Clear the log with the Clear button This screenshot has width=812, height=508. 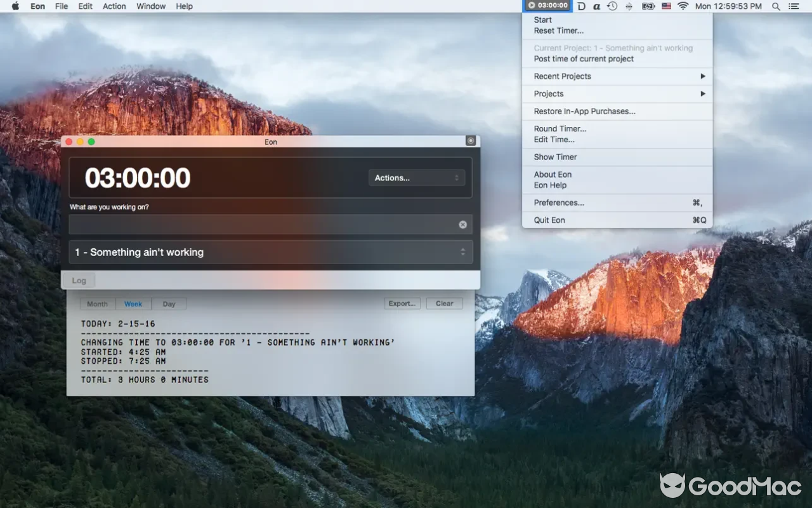[x=444, y=304]
